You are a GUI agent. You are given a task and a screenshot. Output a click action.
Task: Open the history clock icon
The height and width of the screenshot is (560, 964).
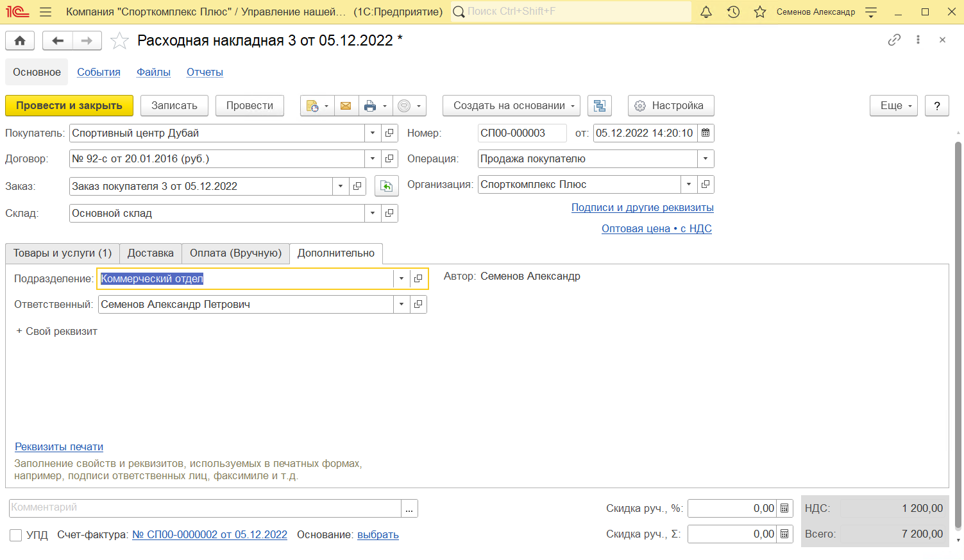pyautogui.click(x=733, y=12)
